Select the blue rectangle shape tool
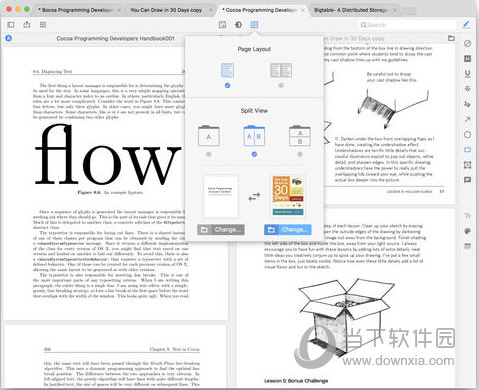479x390 pixels. 467,150
